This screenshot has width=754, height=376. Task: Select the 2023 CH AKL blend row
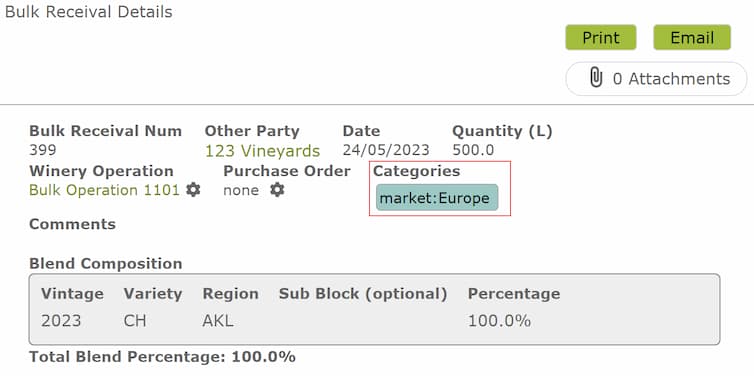click(374, 321)
